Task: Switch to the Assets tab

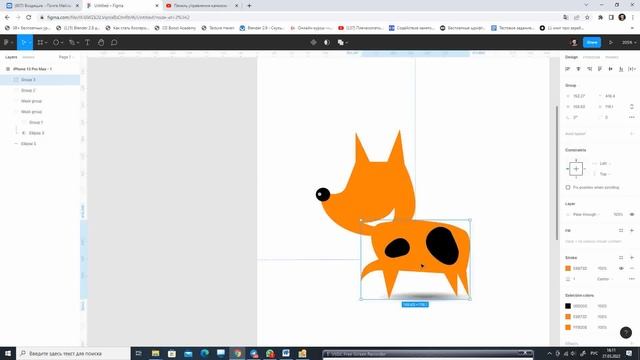Action: tap(28, 57)
